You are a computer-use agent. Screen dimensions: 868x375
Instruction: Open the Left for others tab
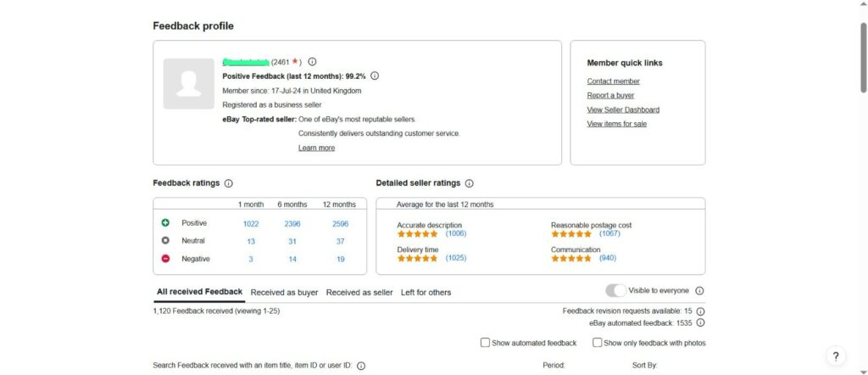426,293
